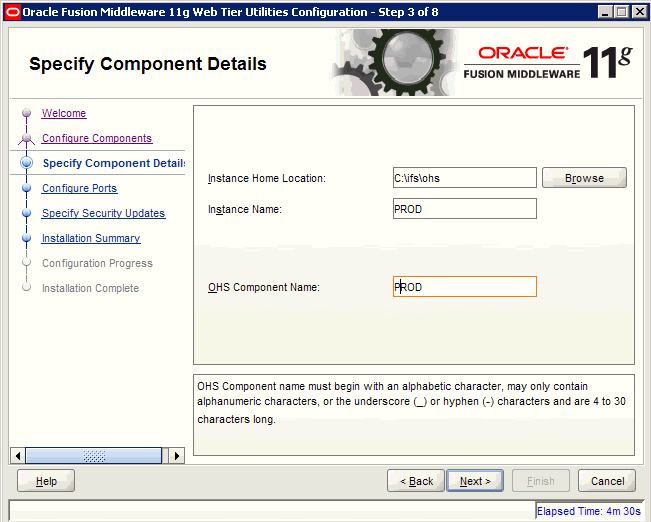Click the Instance Name text field
Viewport: 651px width, 522px height.
coord(465,208)
